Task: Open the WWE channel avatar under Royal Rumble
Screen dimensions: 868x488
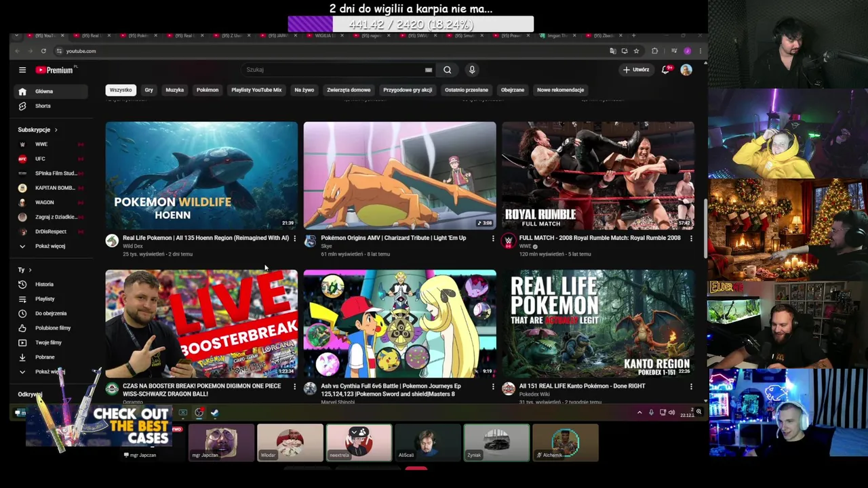Action: 509,241
